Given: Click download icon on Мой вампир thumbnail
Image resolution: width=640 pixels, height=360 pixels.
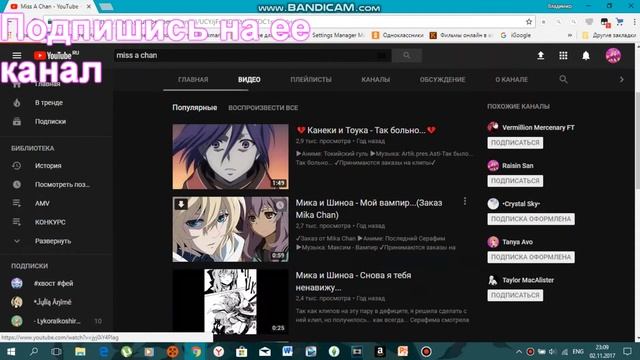Looking at the screenshot, I should (181, 204).
